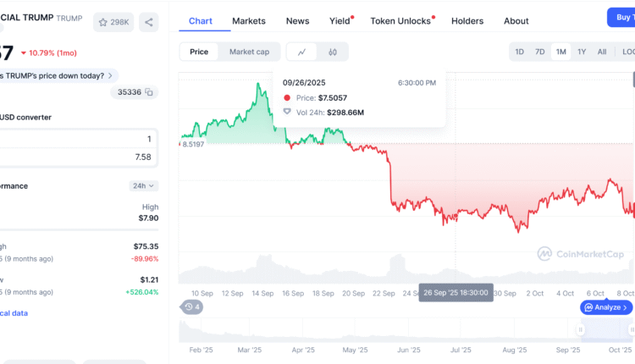Grab the left range handle on mini timeline
Image resolution: width=635 pixels, height=364 pixels.
pos(581,330)
